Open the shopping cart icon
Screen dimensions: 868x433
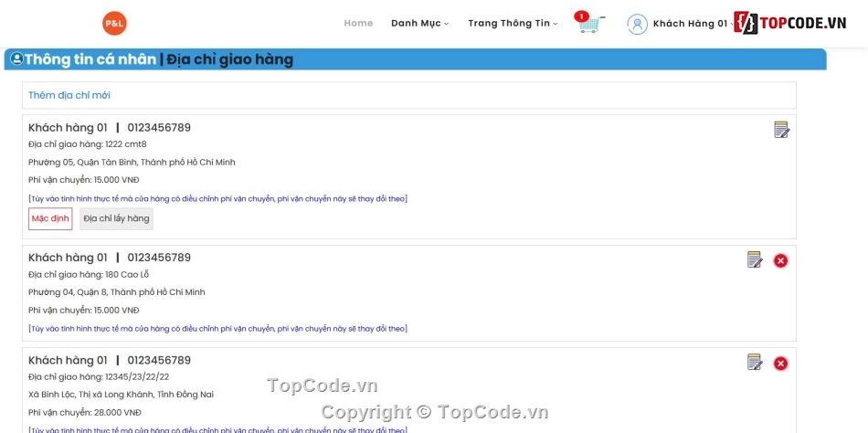[x=591, y=25]
